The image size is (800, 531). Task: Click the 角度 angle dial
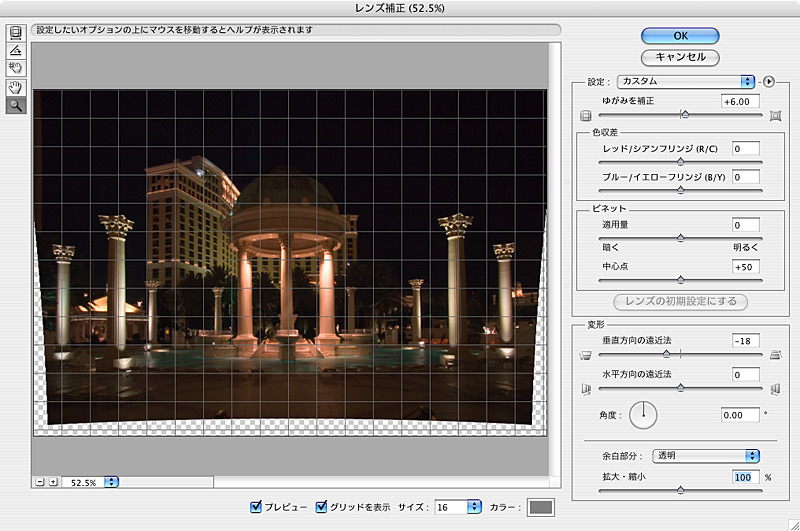pos(643,415)
